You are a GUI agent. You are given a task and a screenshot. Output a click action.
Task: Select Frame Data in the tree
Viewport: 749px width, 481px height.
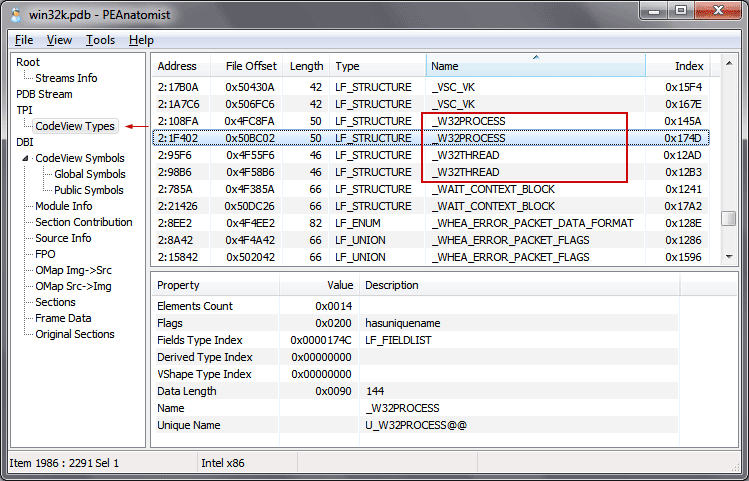(x=63, y=318)
